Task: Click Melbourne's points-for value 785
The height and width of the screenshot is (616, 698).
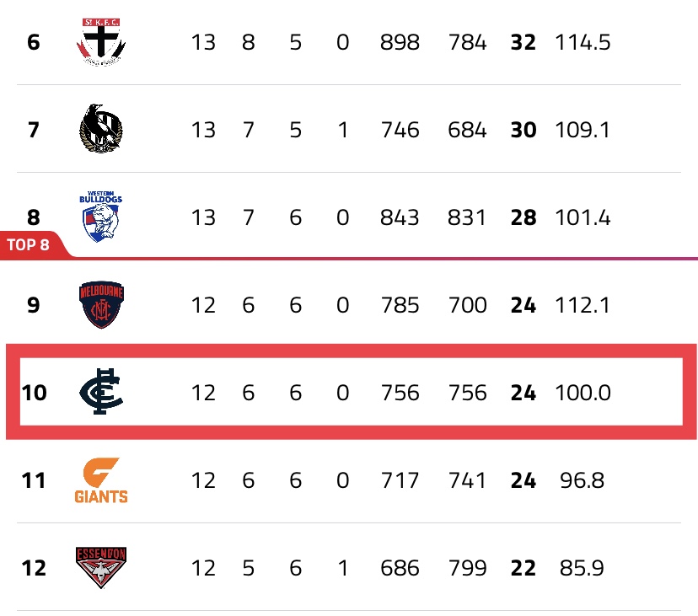Action: tap(400, 305)
